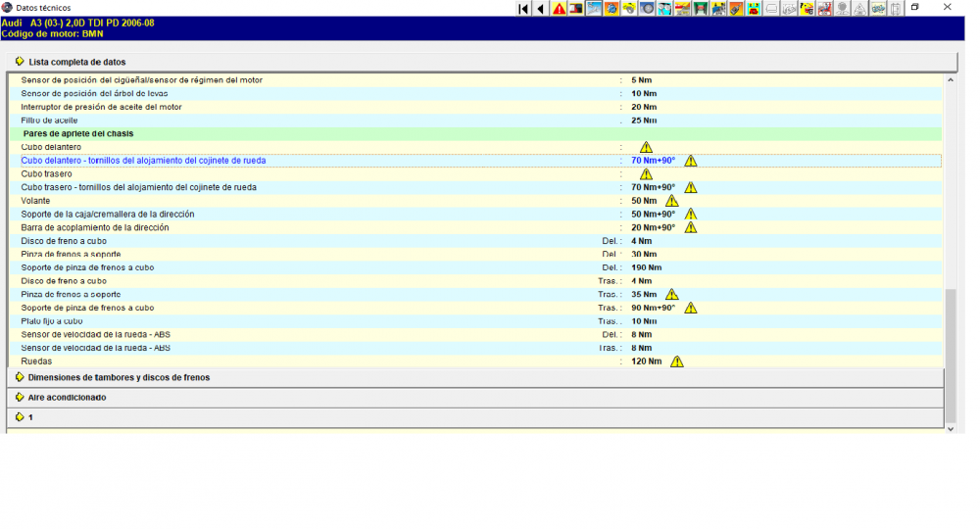
Task: Open the gauges instrument toolbar icon
Action: click(663, 8)
